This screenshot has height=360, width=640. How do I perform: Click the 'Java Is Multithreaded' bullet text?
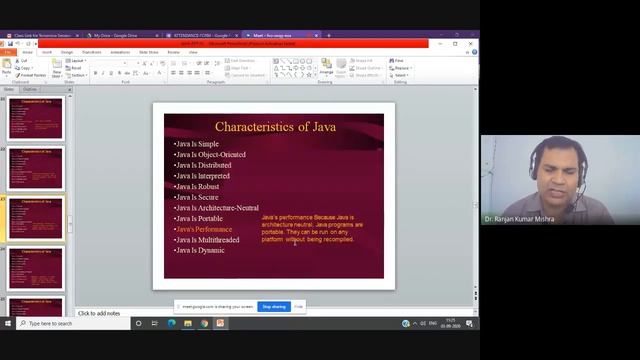(x=208, y=240)
